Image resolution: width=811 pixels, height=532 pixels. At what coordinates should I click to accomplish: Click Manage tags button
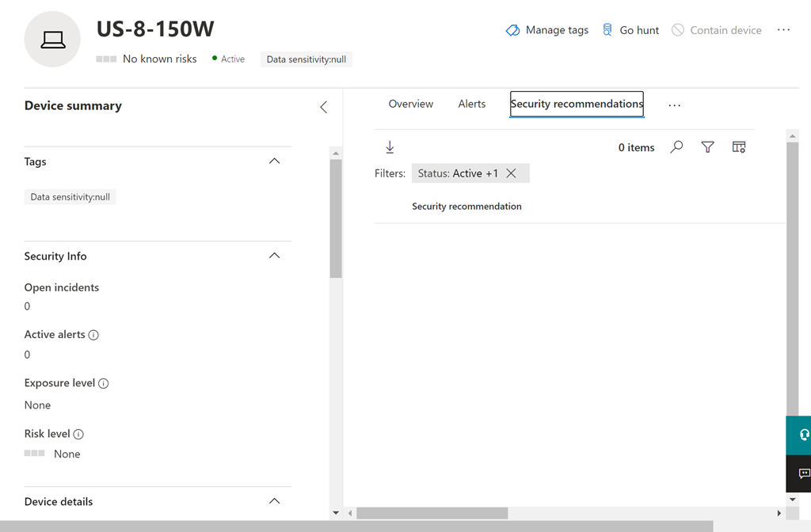point(547,30)
